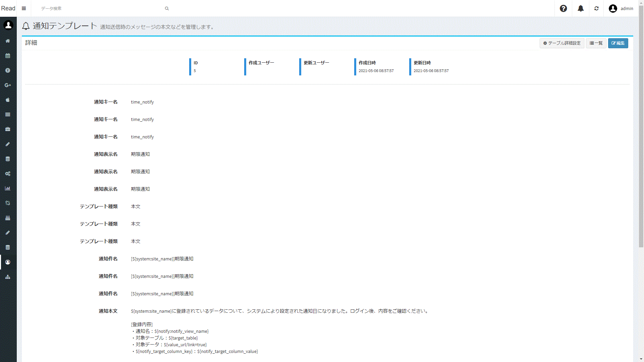Viewport: 644px width, 362px height.
Task: Click the accessibility person sidebar icon
Action: coord(8,70)
